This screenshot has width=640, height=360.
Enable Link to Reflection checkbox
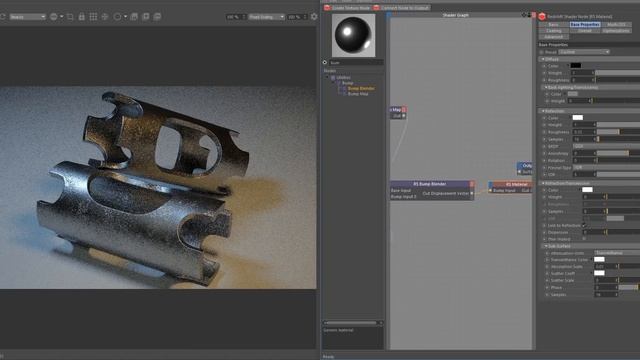[x=584, y=225]
